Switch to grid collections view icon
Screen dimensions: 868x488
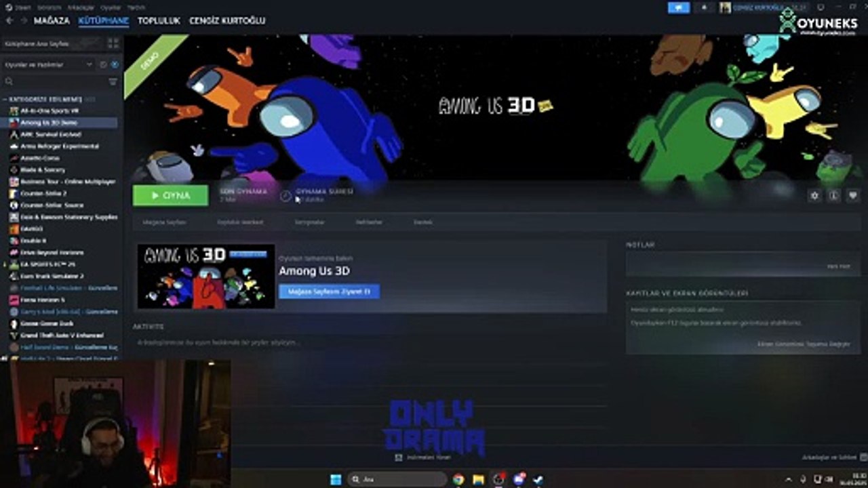click(113, 43)
